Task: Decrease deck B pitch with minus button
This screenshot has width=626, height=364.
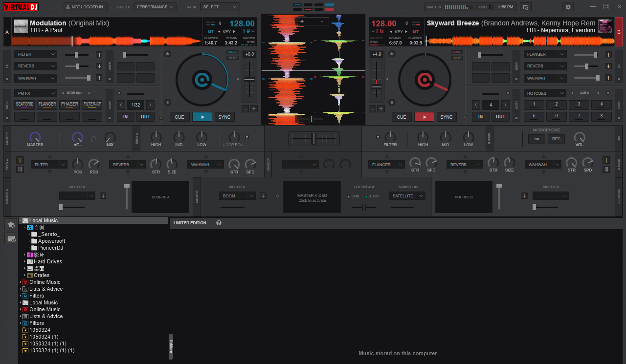Action: [x=372, y=109]
